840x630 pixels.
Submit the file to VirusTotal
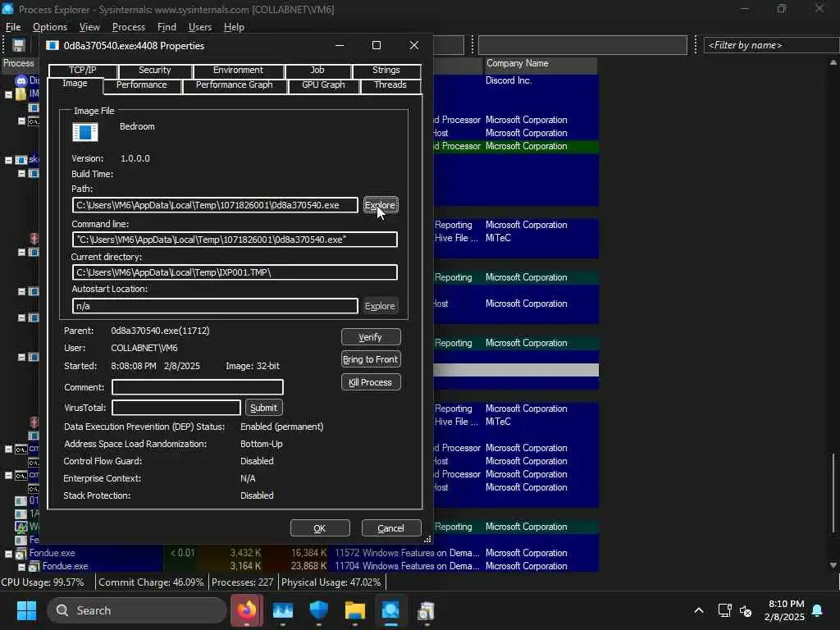coord(263,408)
